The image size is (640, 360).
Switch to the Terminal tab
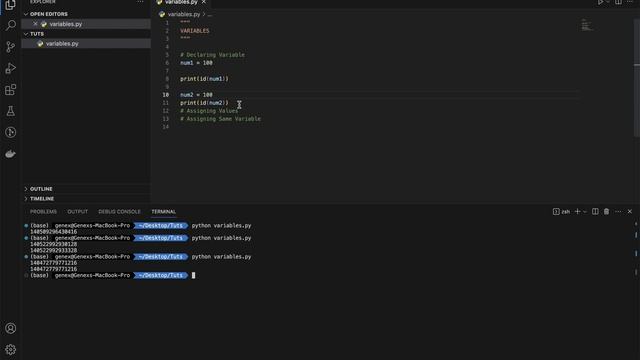pyautogui.click(x=163, y=211)
